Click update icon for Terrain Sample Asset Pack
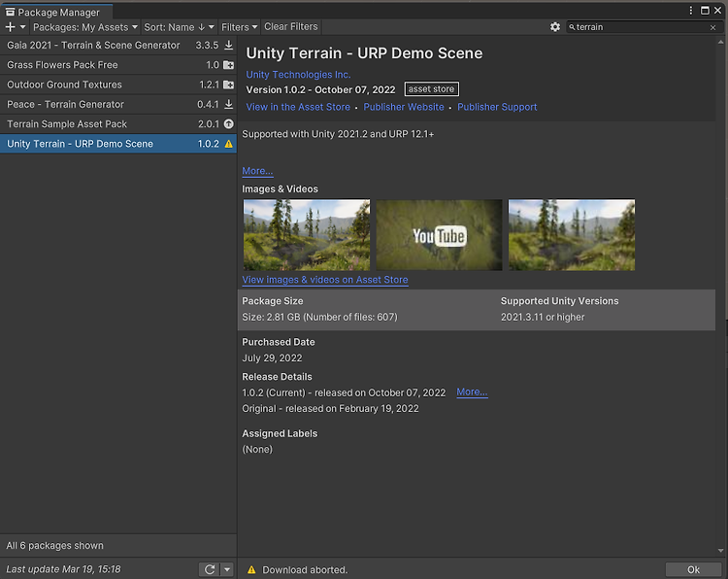The width and height of the screenshot is (728, 579). (228, 124)
